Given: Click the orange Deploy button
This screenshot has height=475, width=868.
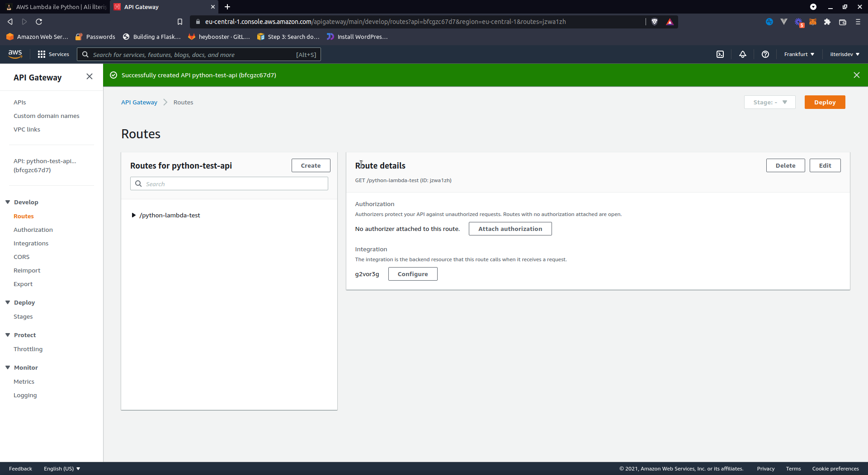Looking at the screenshot, I should (x=825, y=102).
